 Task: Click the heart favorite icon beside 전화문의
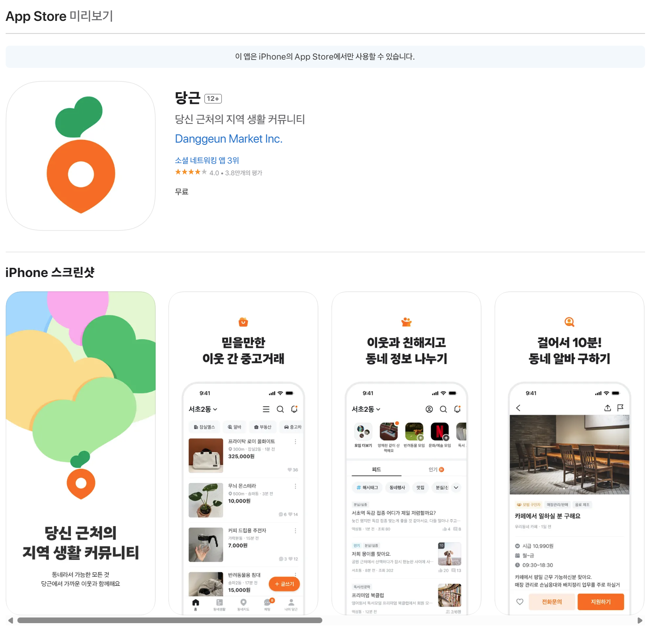(520, 602)
